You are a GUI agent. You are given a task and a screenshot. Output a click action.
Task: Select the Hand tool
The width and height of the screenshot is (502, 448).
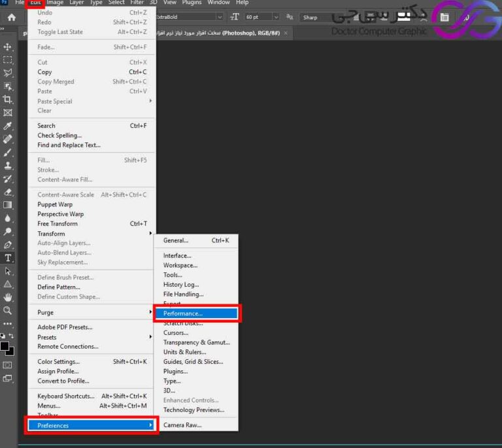8,298
